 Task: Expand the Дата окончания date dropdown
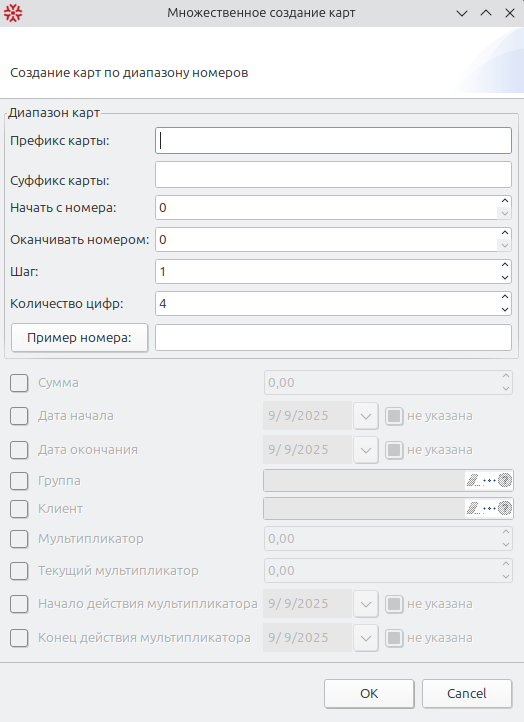click(366, 450)
